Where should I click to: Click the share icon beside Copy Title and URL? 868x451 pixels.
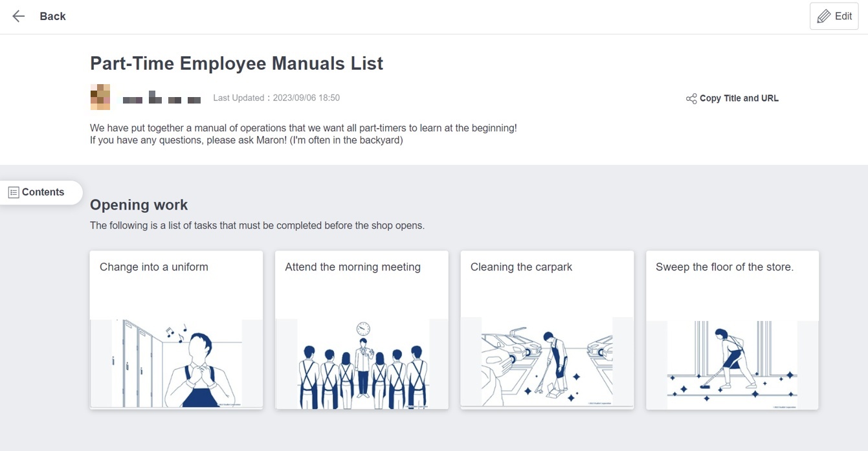(x=691, y=98)
